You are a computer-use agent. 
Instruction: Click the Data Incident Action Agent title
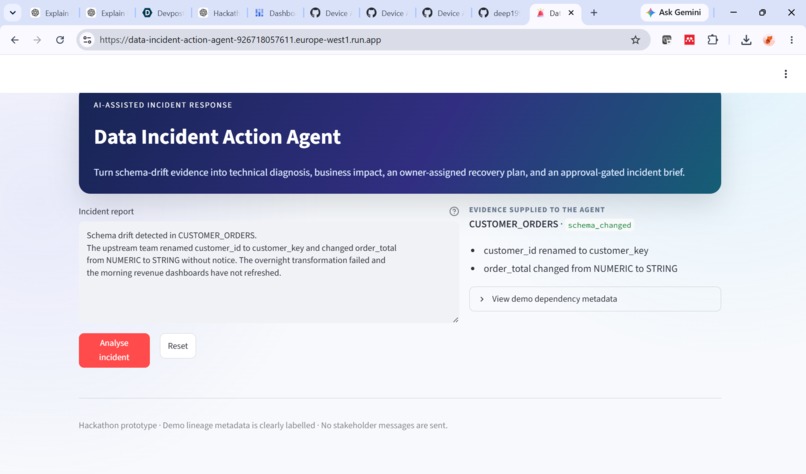[x=217, y=137]
